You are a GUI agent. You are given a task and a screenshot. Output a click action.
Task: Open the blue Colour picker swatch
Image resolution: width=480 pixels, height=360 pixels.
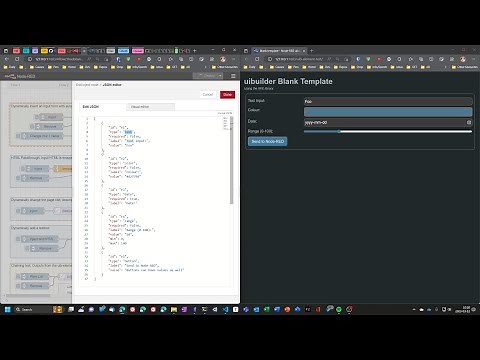[388, 111]
